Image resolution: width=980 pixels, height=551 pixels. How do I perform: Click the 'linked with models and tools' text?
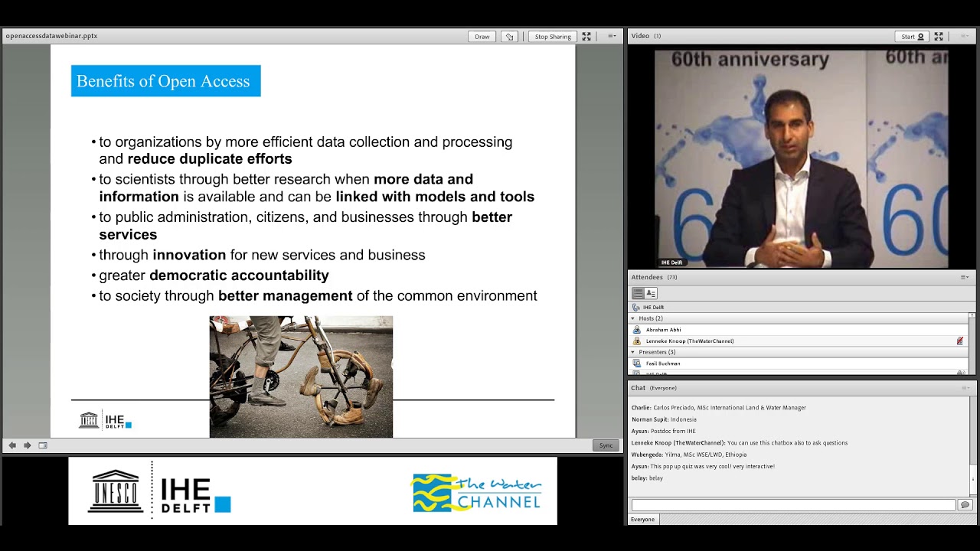(x=435, y=197)
